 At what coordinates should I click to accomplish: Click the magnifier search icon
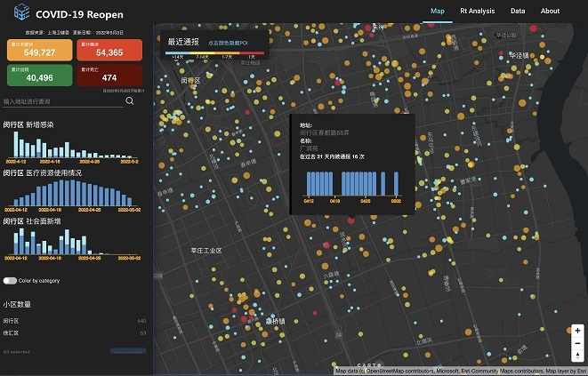130,101
